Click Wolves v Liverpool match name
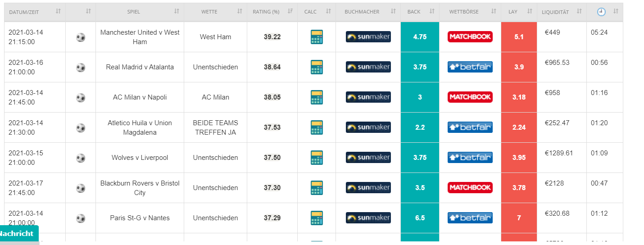644x245 pixels. tap(140, 158)
